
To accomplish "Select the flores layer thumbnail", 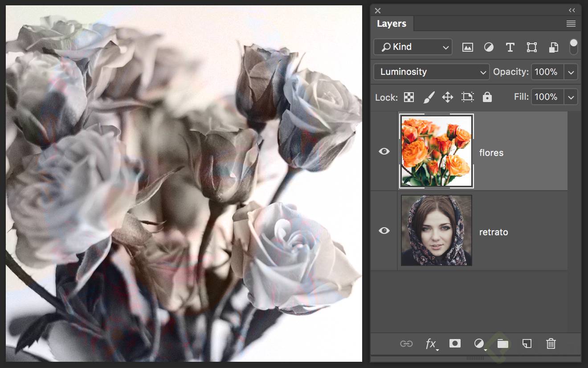I will point(437,151).
